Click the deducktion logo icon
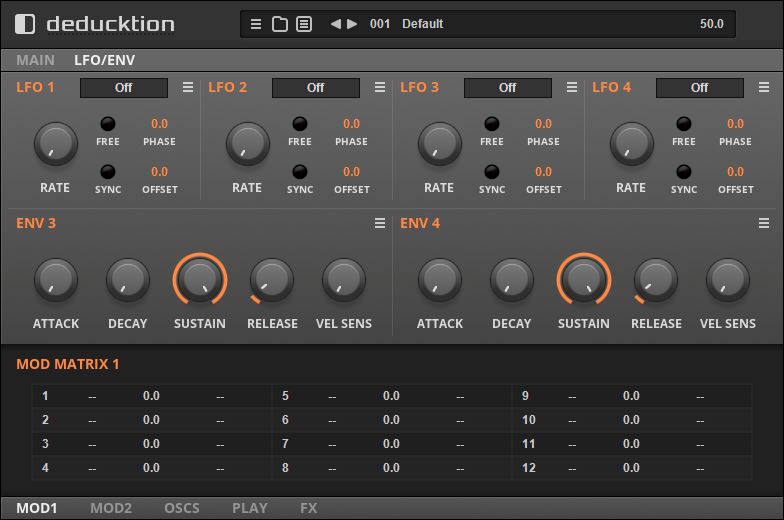This screenshot has width=784, height=520. pyautogui.click(x=25, y=24)
